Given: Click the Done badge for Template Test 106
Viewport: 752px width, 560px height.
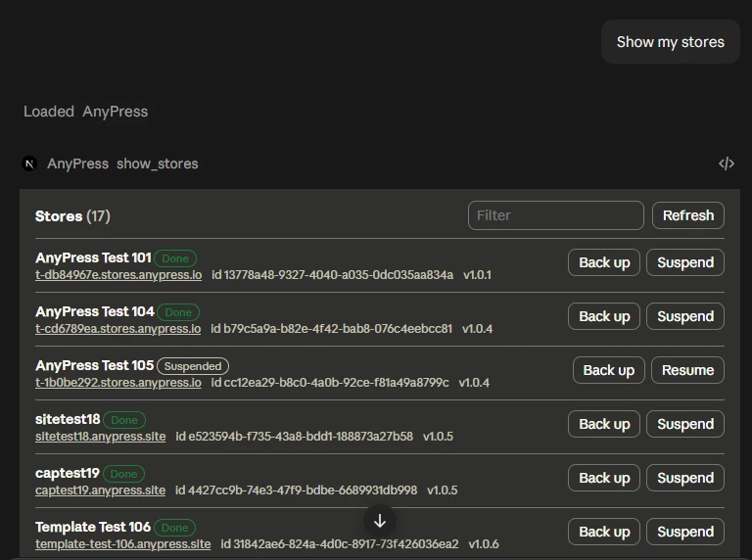Looking at the screenshot, I should point(175,528).
